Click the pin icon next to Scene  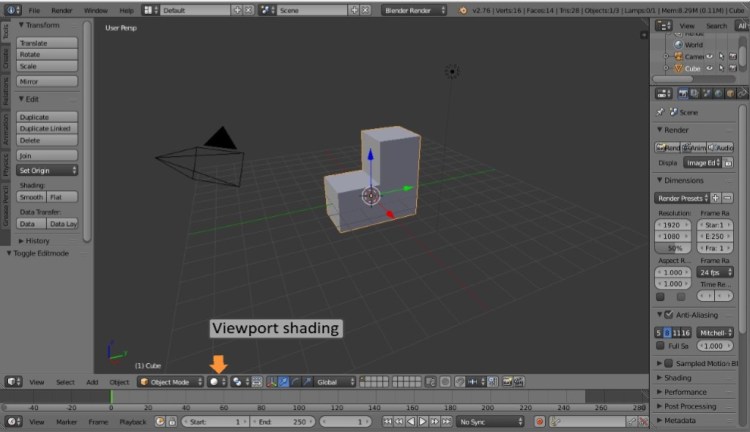click(x=661, y=112)
